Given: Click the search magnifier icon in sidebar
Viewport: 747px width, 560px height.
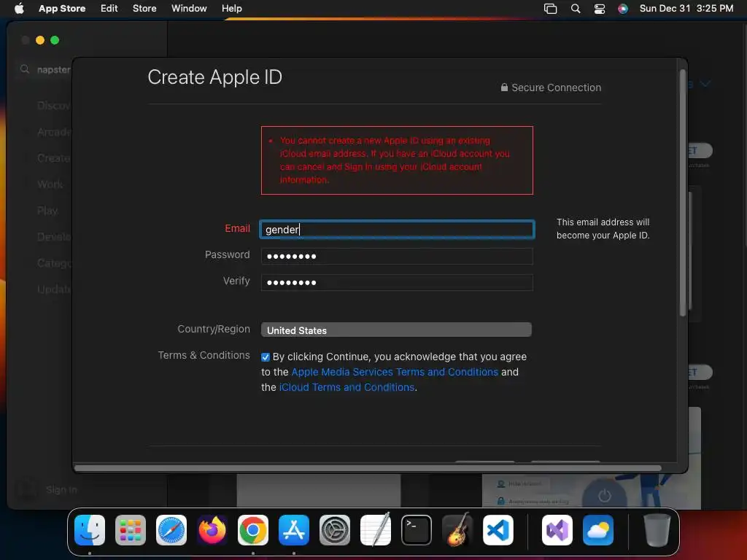Looking at the screenshot, I should tap(25, 69).
